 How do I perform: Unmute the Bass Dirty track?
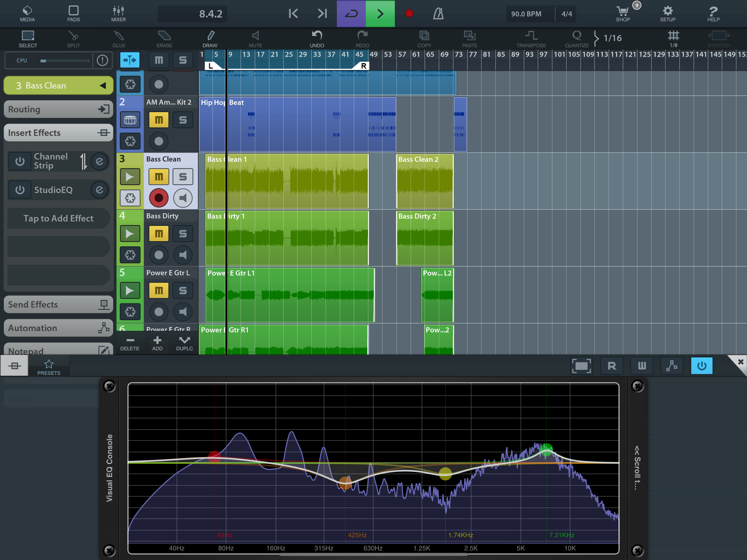click(158, 234)
